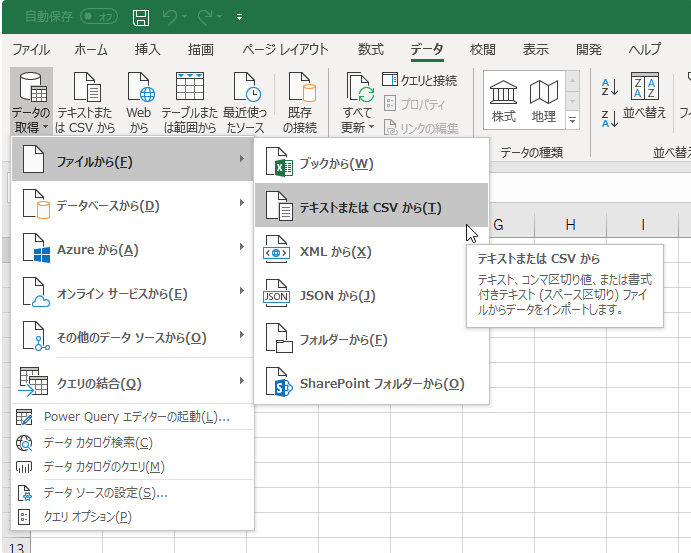Open the ヘルプ ribbon tab

(645, 49)
